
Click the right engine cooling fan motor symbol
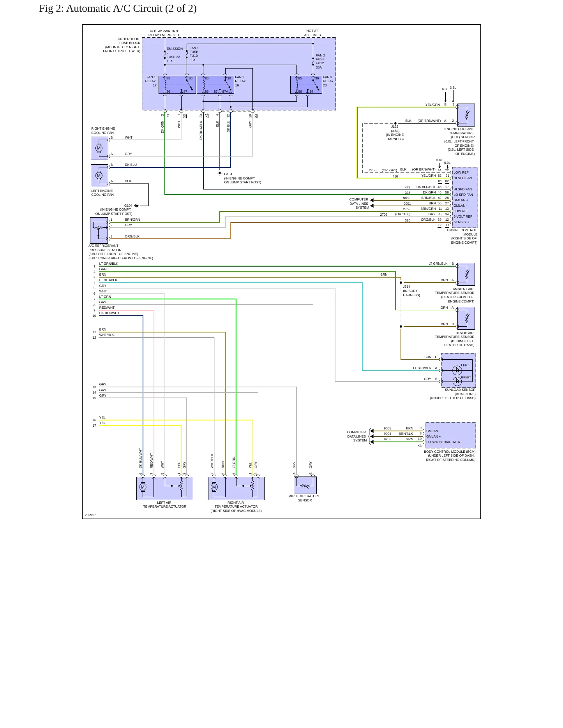99,148
